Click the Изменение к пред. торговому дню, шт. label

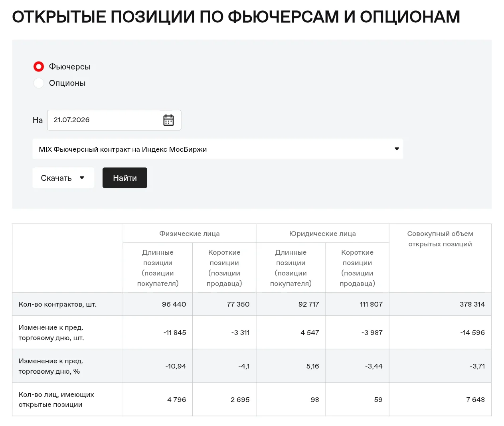[x=51, y=333]
